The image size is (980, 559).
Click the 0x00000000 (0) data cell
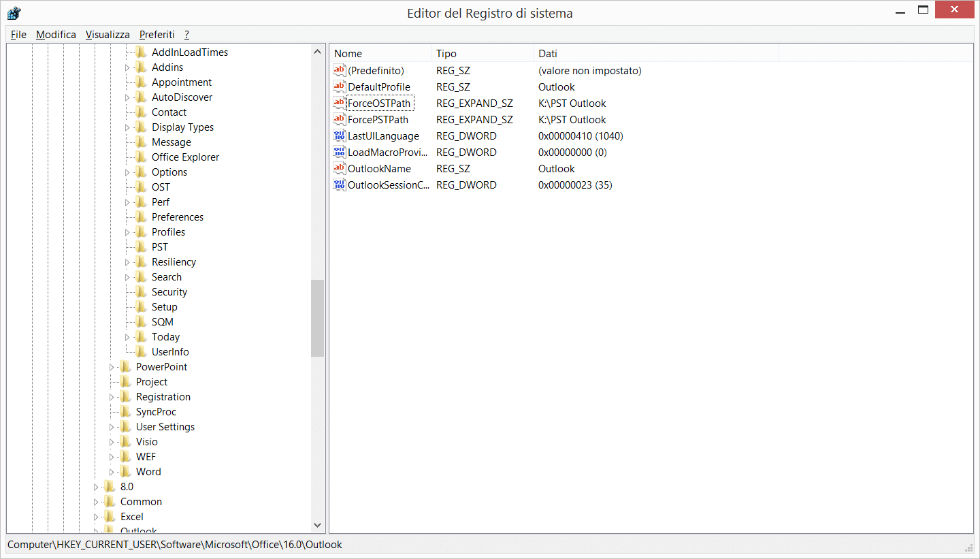pyautogui.click(x=572, y=153)
